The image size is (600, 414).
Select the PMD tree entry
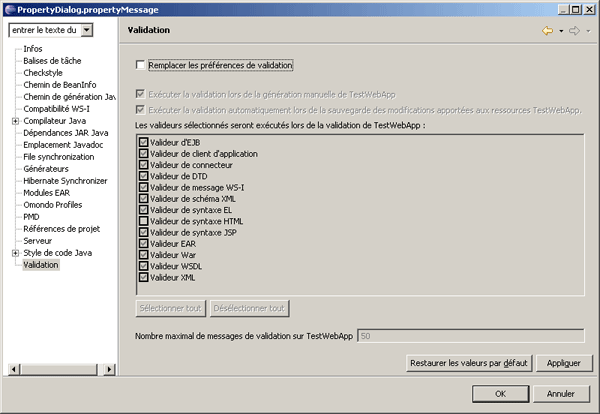32,217
